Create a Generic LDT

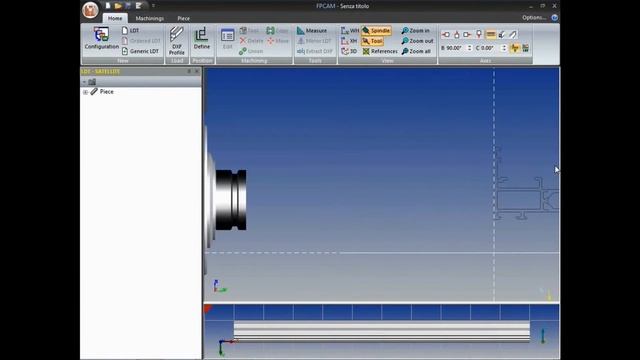click(140, 51)
